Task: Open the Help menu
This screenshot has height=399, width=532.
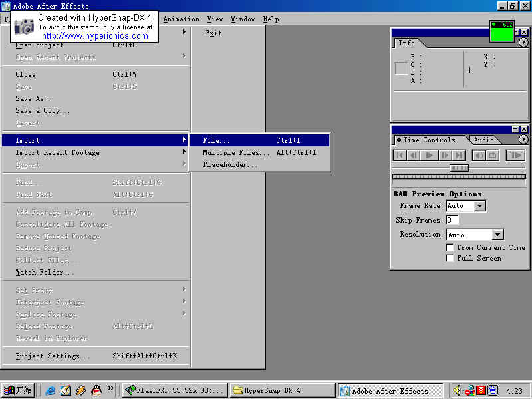Action: click(x=271, y=19)
